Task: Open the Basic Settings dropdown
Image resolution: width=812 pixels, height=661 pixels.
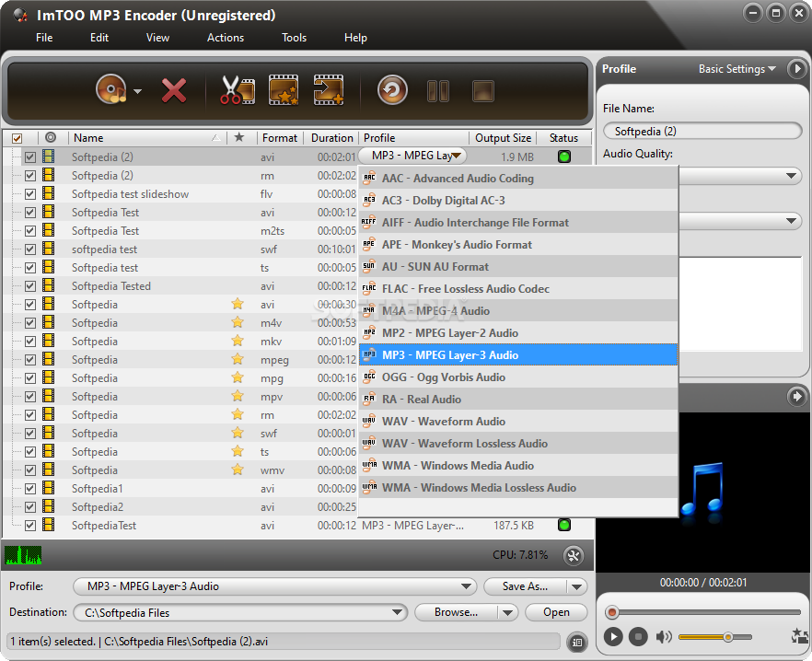Action: (x=737, y=69)
